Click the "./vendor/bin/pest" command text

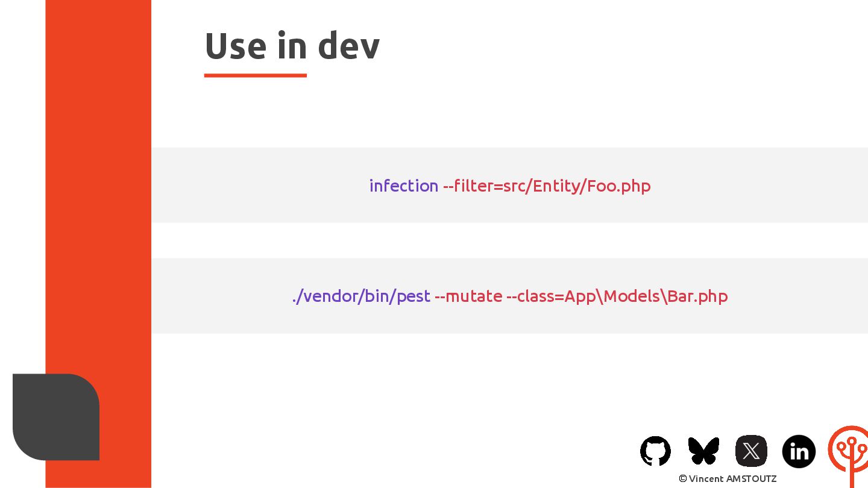point(361,296)
